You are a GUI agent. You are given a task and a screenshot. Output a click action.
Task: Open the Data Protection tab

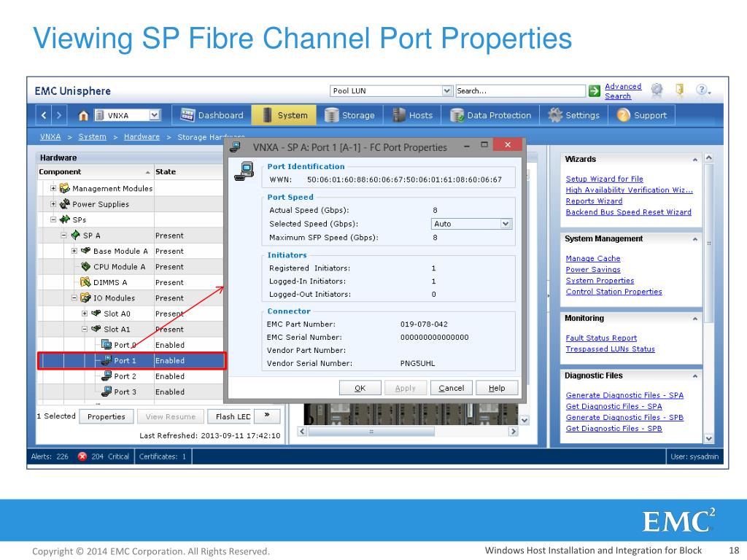pos(491,115)
